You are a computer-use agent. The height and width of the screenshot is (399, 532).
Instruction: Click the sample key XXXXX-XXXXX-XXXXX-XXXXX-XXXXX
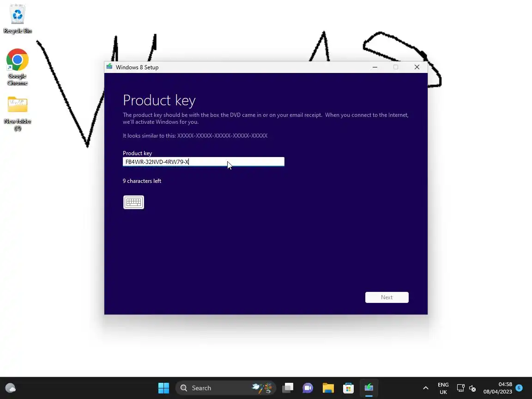(222, 136)
